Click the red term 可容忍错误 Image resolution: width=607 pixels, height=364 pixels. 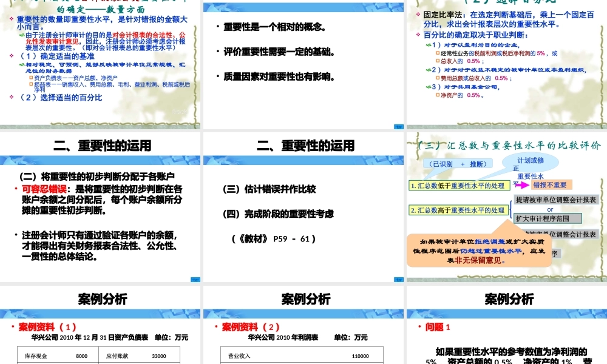44,189
